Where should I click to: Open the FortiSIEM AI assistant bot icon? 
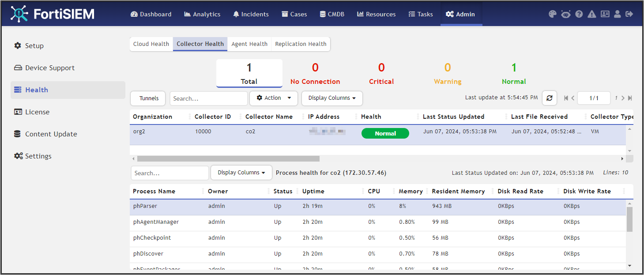pos(565,14)
